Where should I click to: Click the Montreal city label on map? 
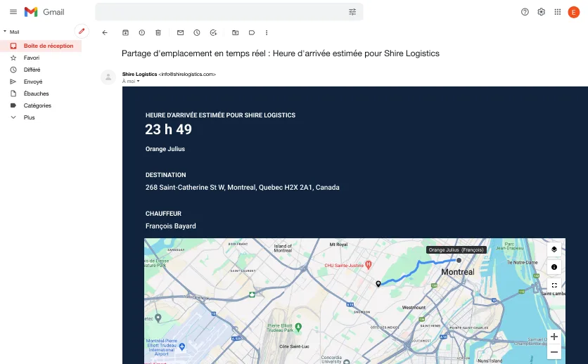point(457,272)
